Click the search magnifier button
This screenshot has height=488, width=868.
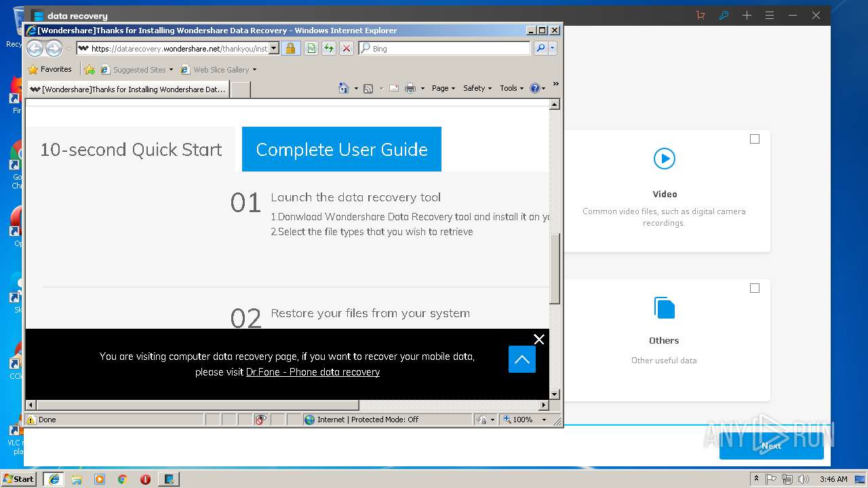click(540, 48)
